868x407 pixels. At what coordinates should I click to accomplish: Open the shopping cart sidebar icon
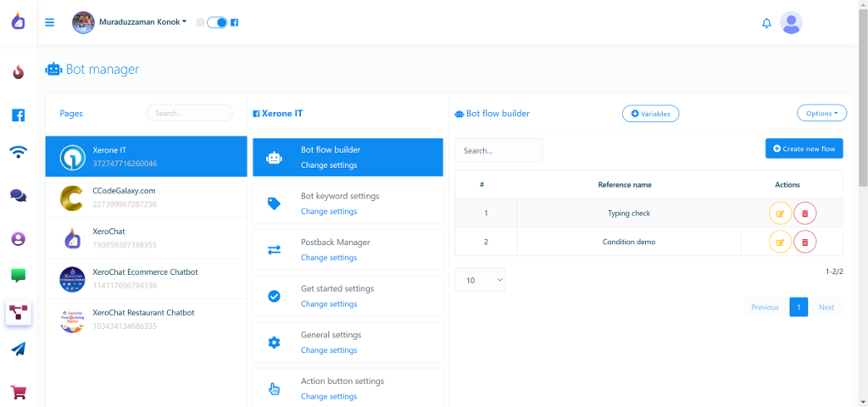(18, 392)
